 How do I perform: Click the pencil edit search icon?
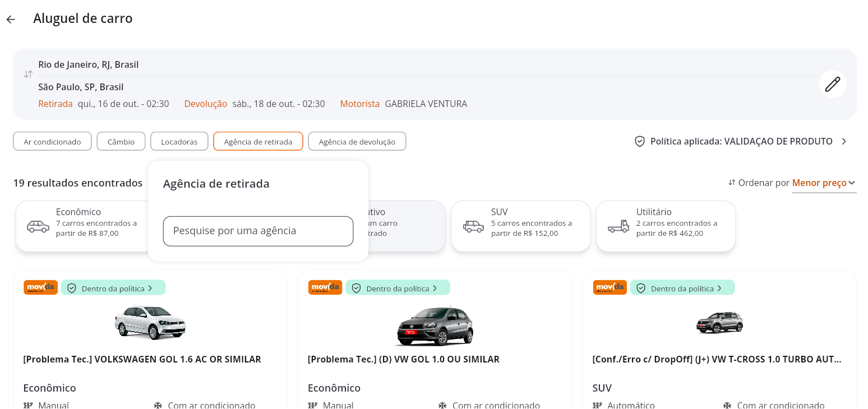pyautogui.click(x=833, y=84)
